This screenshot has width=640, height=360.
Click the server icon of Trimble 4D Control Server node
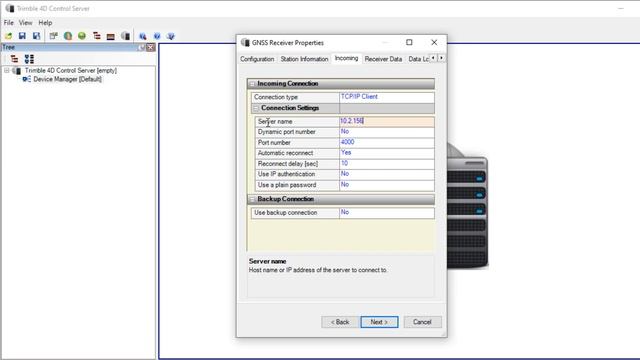pyautogui.click(x=16, y=71)
